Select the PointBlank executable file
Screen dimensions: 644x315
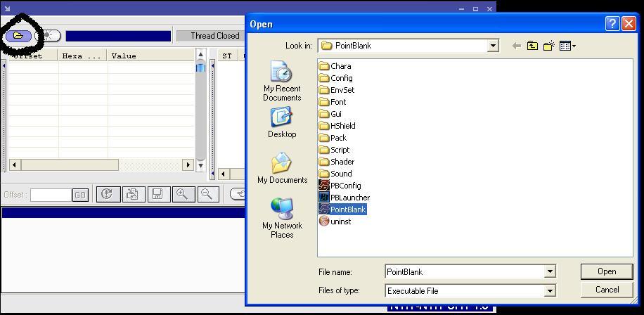[342, 210]
